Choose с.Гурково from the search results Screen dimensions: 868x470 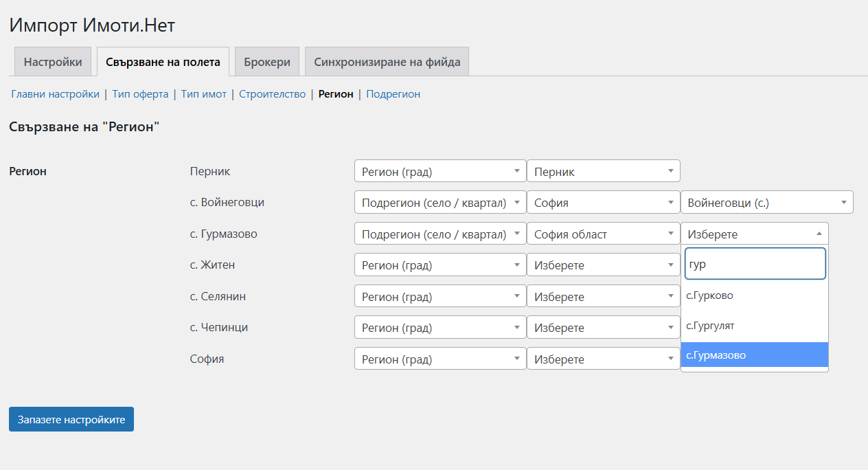coord(754,295)
